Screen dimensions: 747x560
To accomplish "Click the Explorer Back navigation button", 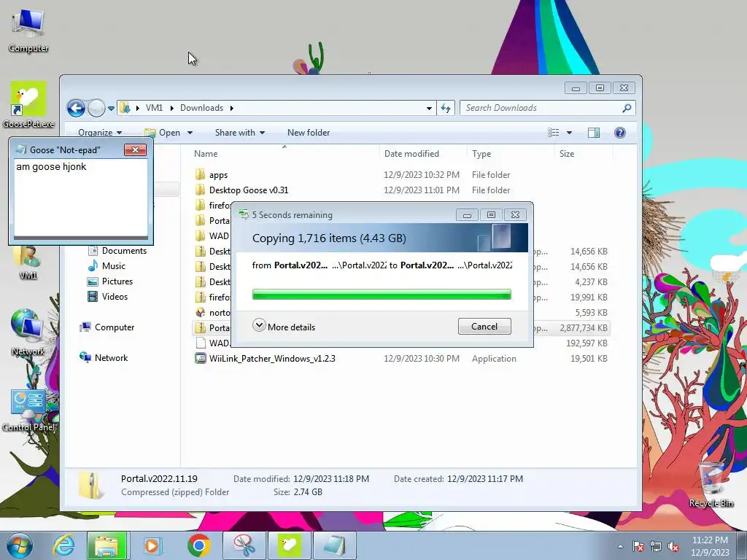I will 76,108.
